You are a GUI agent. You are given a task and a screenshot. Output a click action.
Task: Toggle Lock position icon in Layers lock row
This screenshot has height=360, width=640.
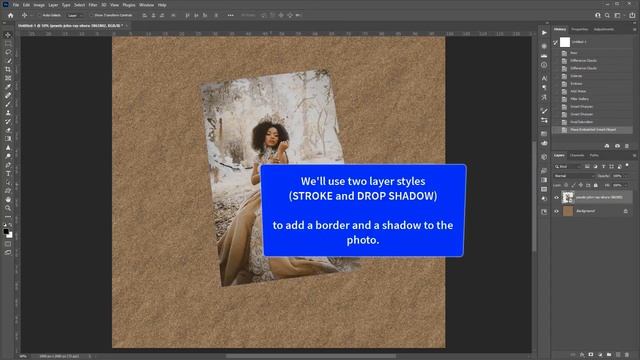tap(581, 185)
